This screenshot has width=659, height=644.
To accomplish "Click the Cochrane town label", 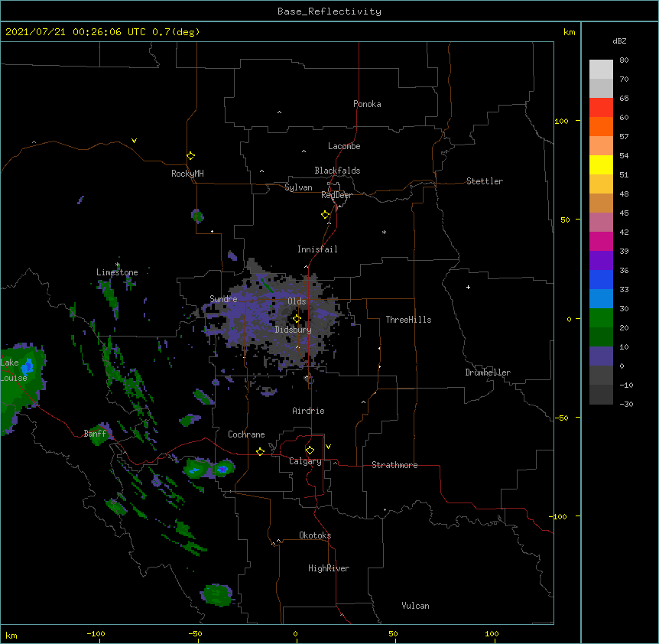I will pyautogui.click(x=246, y=434).
